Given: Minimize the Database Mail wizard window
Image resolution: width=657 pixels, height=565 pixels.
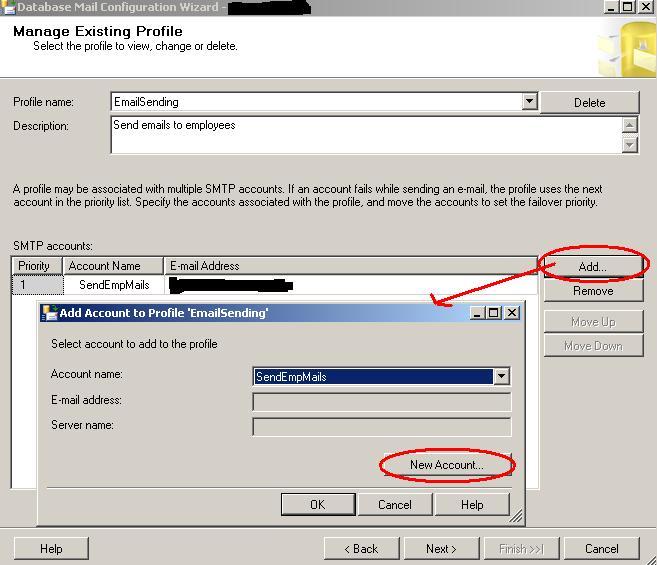Looking at the screenshot, I should (611, 7).
